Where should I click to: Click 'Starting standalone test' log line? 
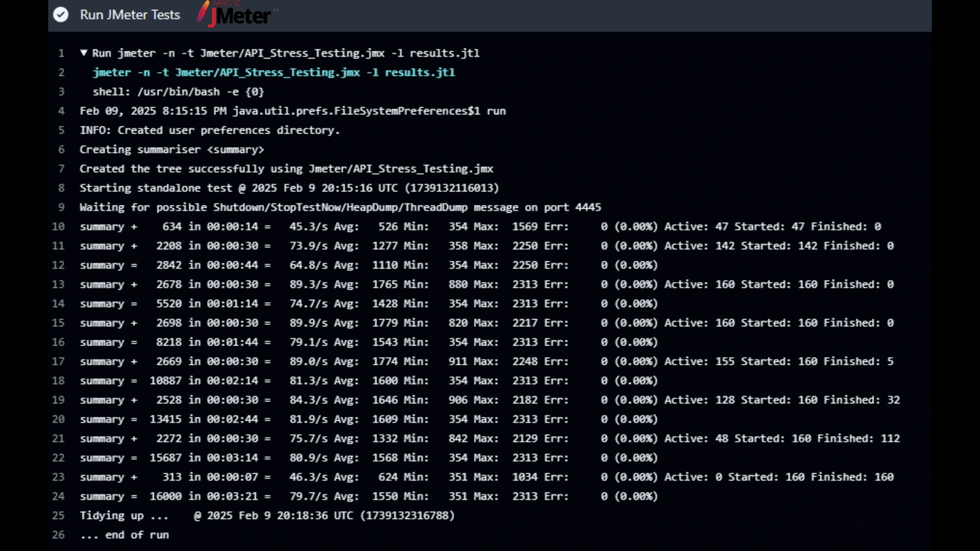click(289, 187)
